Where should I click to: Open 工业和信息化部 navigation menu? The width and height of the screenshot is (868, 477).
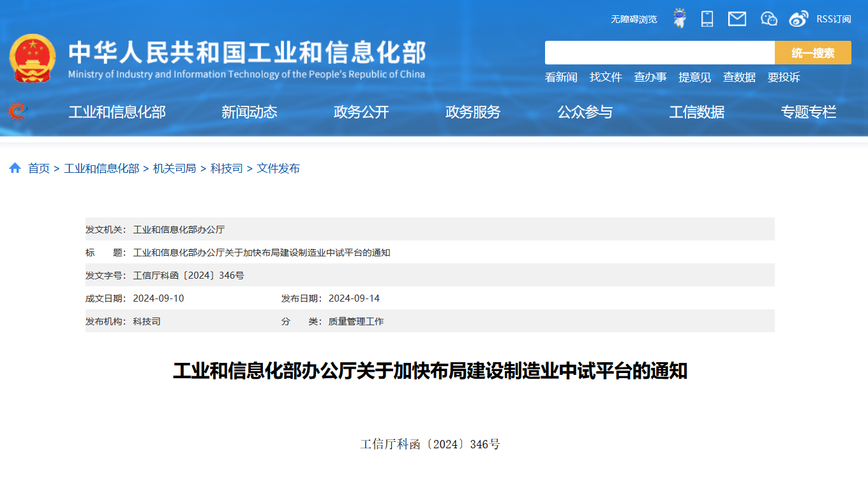tap(117, 112)
